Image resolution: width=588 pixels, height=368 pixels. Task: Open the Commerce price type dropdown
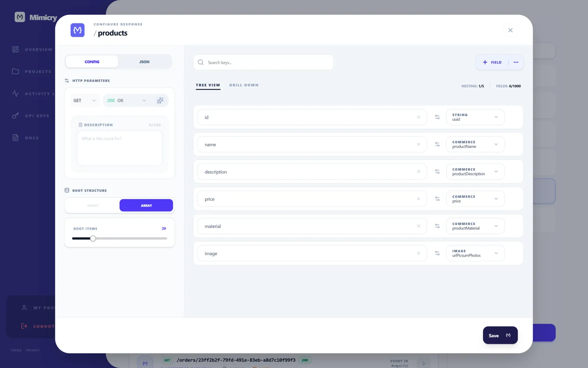coord(476,199)
